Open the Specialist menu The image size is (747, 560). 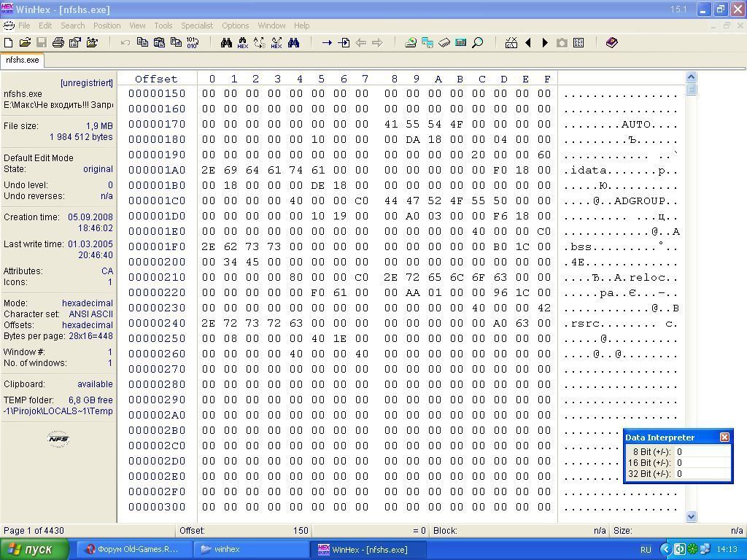197,26
